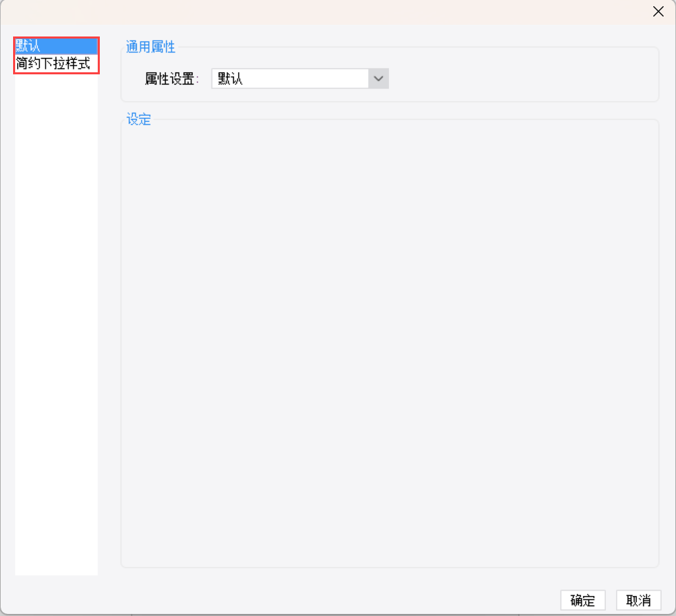Focus the 默认 text in the combo box
Viewport: 676px width, 616px height.
pos(230,79)
